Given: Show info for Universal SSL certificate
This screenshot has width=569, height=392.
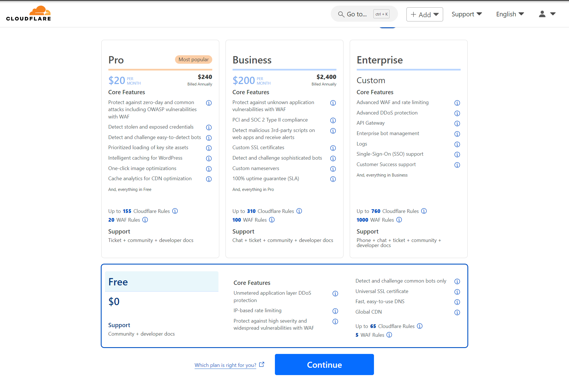Looking at the screenshot, I should 457,292.
